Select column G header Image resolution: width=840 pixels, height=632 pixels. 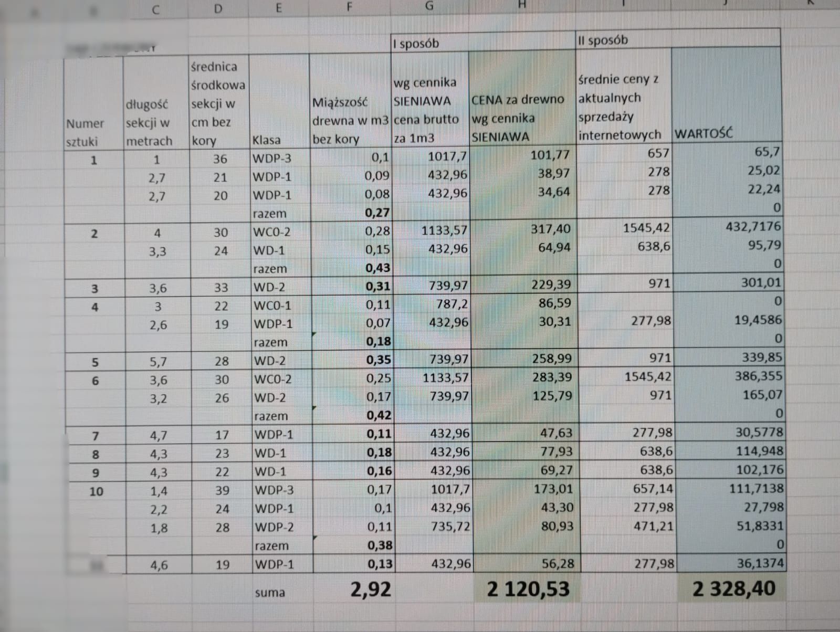click(429, 6)
